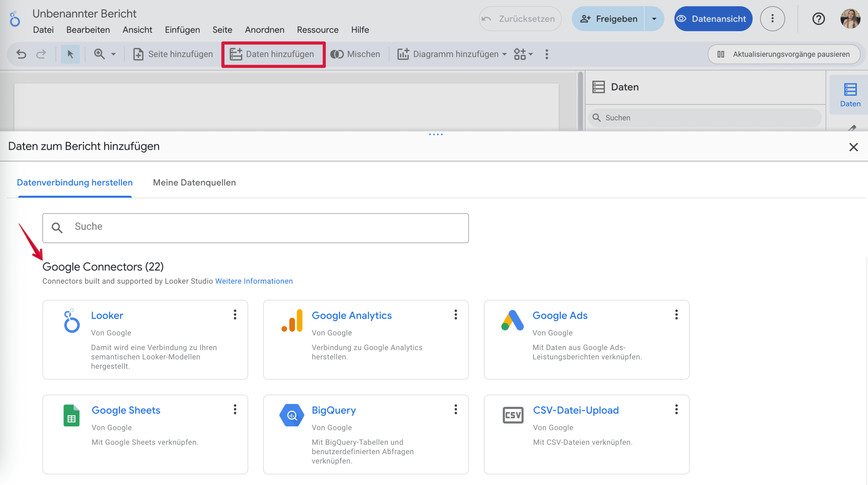Viewport: 868px width, 485px height.
Task: Click the CSV file icon
Action: (x=513, y=415)
